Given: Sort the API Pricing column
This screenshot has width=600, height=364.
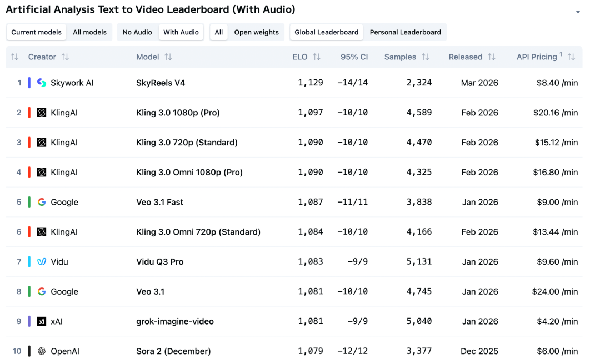Looking at the screenshot, I should point(571,57).
